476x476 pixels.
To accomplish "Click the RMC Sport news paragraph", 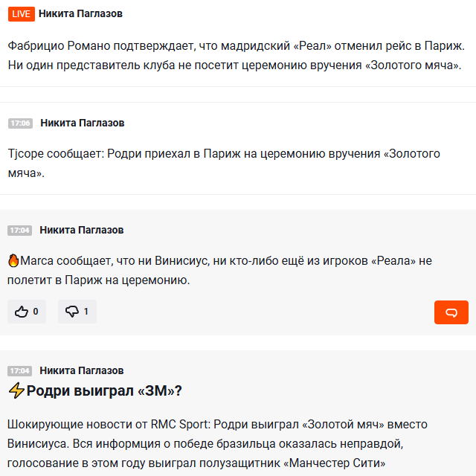I will 217,444.
